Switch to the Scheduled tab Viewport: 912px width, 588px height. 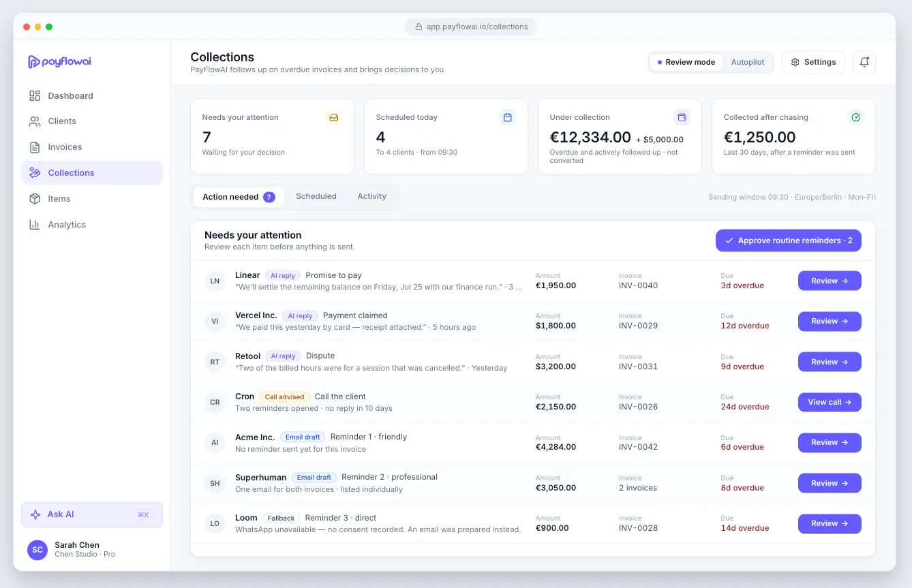316,196
